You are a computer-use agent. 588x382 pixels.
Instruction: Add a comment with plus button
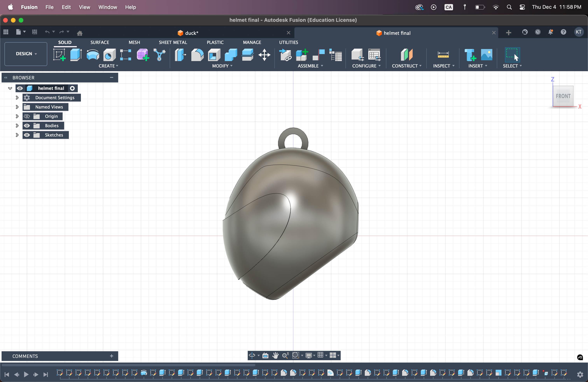111,356
